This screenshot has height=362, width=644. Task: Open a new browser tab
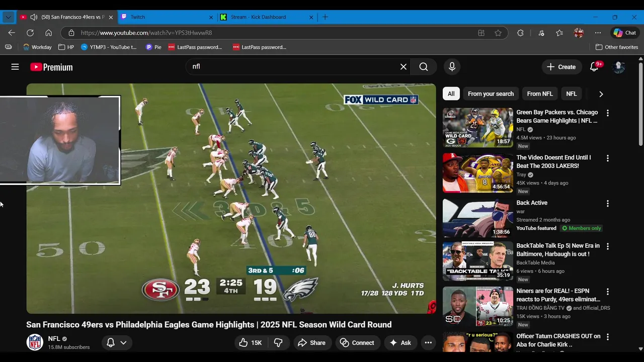point(325,17)
